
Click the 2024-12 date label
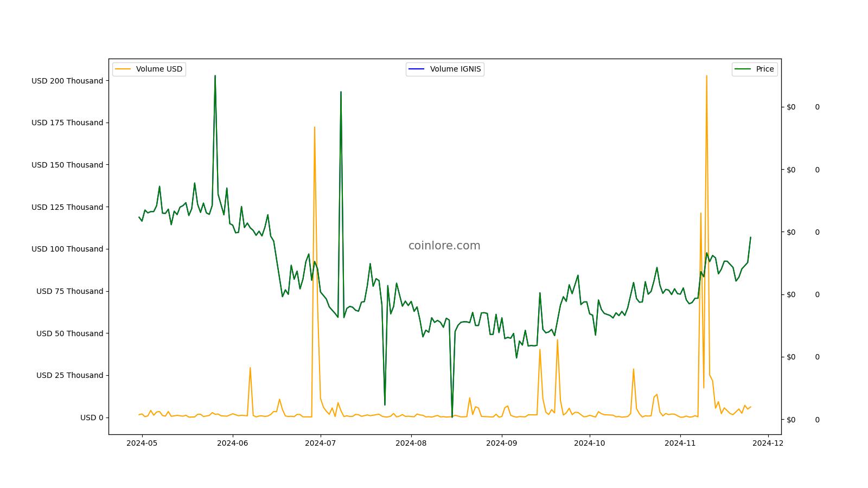tap(768, 443)
